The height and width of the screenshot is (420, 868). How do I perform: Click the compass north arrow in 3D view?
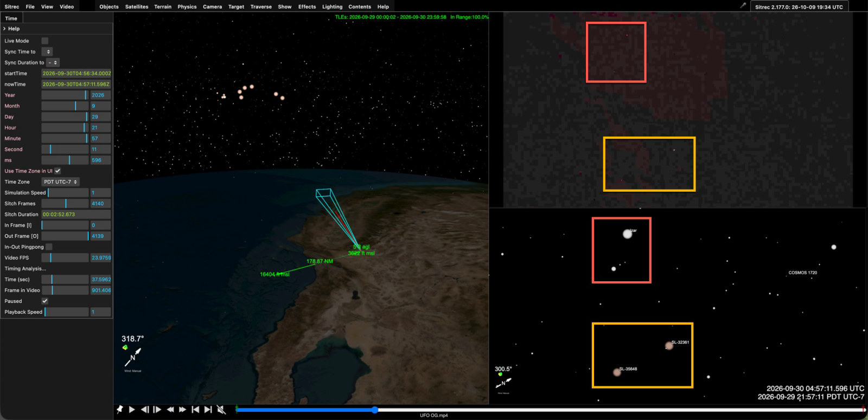click(133, 357)
